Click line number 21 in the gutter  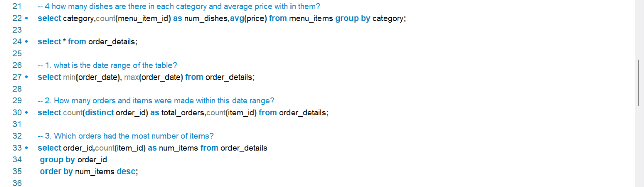[17, 6]
